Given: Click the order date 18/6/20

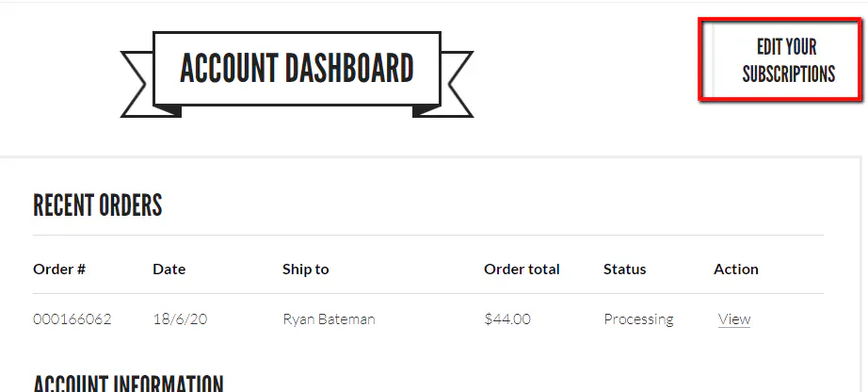Looking at the screenshot, I should (180, 319).
